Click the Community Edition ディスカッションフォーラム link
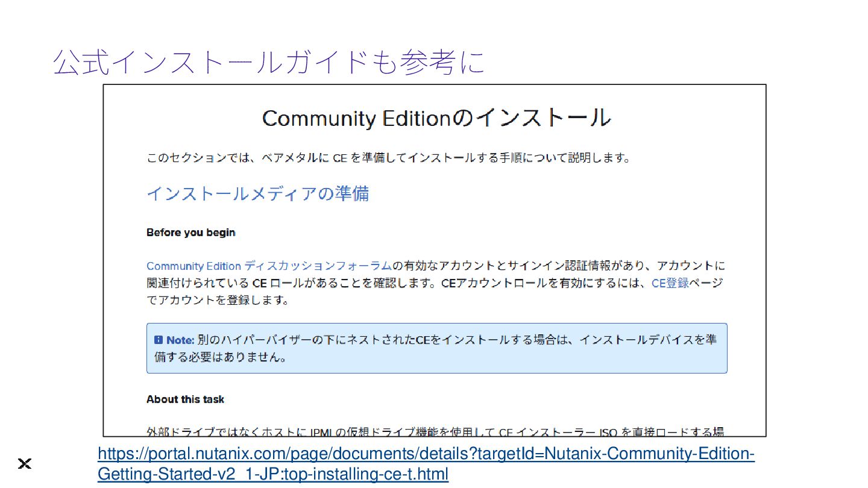Screen dimensions: 868x488 (269, 266)
